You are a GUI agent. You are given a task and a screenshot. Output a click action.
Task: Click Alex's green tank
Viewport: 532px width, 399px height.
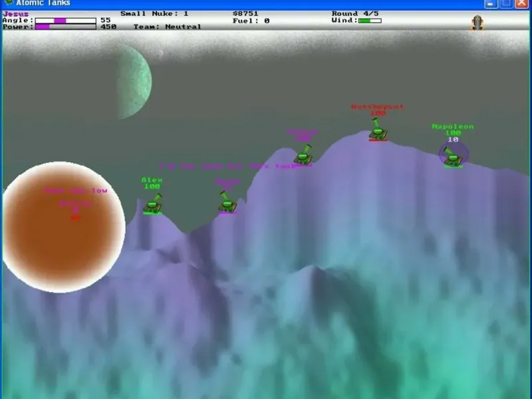click(153, 205)
